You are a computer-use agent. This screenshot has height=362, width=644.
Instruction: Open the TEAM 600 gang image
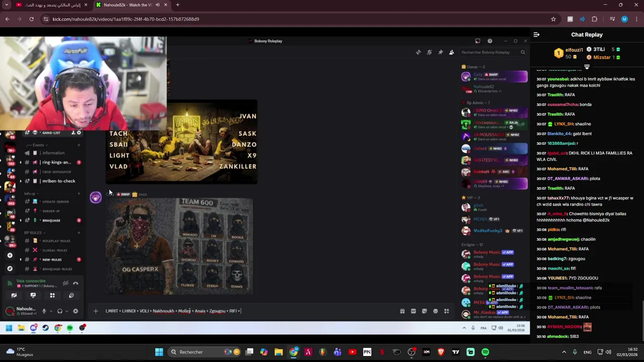point(179,246)
